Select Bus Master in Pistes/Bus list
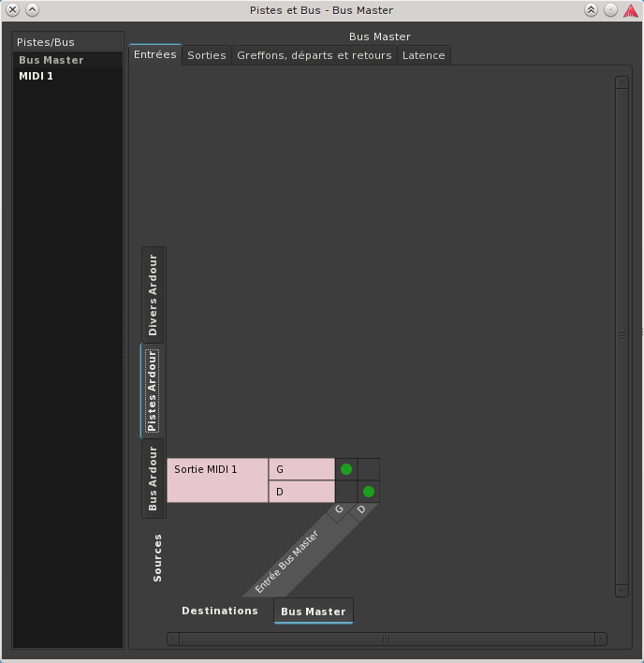644x663 pixels. tap(67, 60)
